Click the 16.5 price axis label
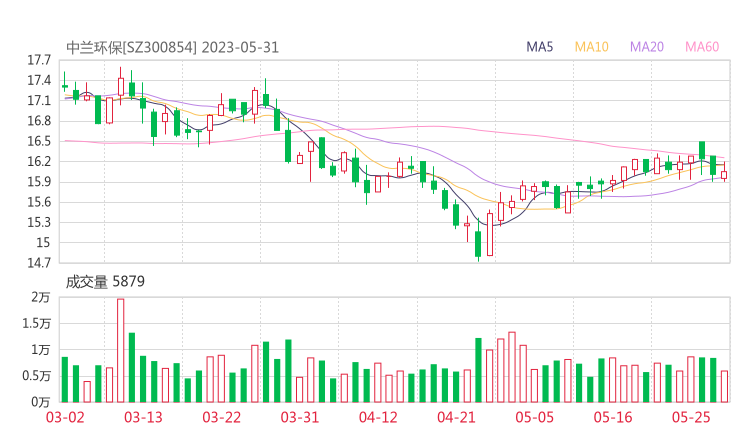 point(39,142)
